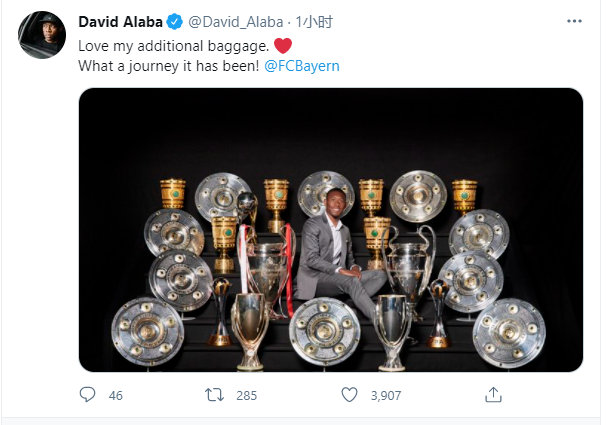Click the blue verified badge
606x425 pixels.
(175, 23)
